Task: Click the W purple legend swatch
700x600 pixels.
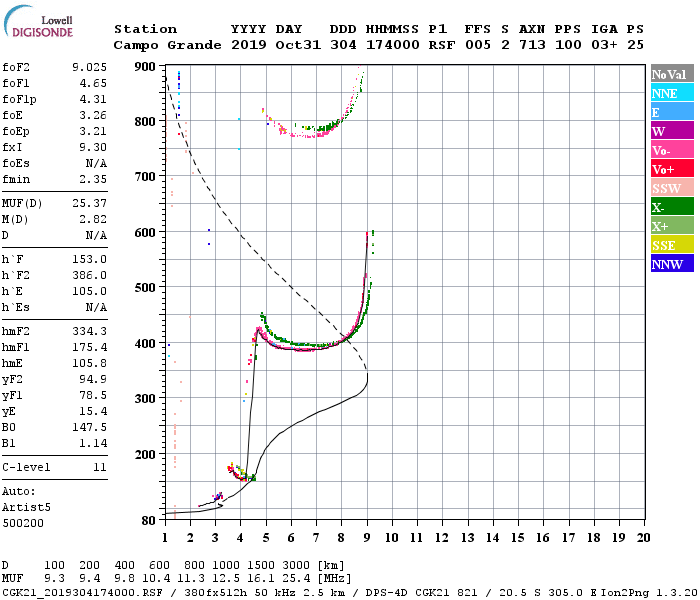Action: 672,131
